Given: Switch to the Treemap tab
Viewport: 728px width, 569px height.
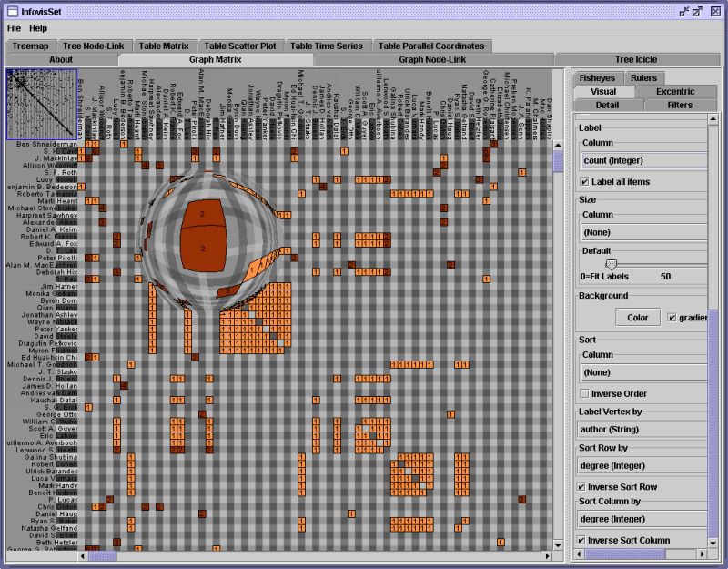Looking at the screenshot, I should click(32, 45).
